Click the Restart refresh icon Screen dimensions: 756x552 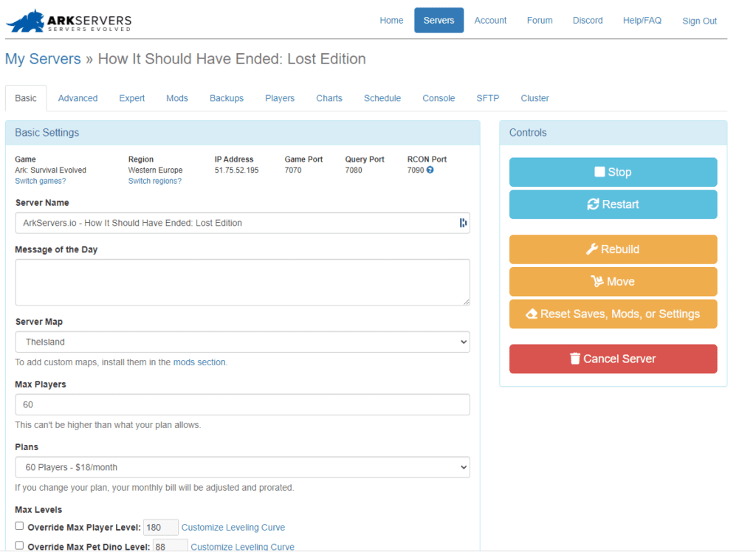point(591,204)
